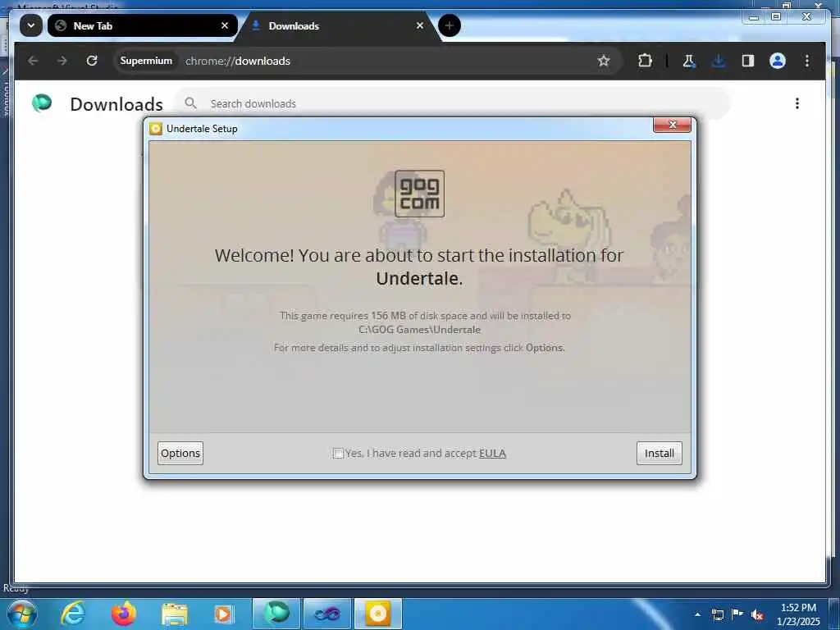
Task: Open the network tray icon
Action: point(717,614)
